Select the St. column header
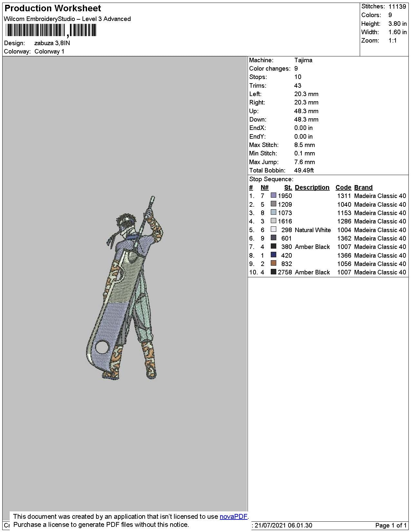Screen dimensions: 411x532 click(288, 187)
